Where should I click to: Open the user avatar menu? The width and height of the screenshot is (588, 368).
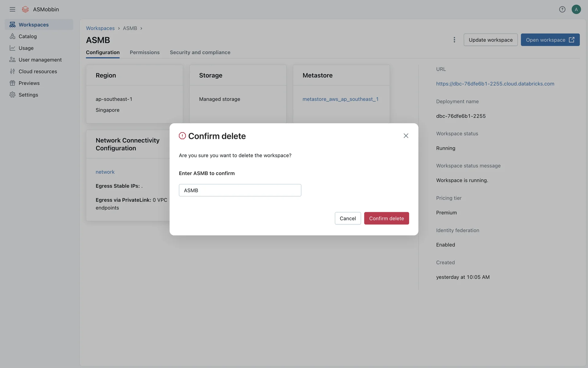[576, 9]
